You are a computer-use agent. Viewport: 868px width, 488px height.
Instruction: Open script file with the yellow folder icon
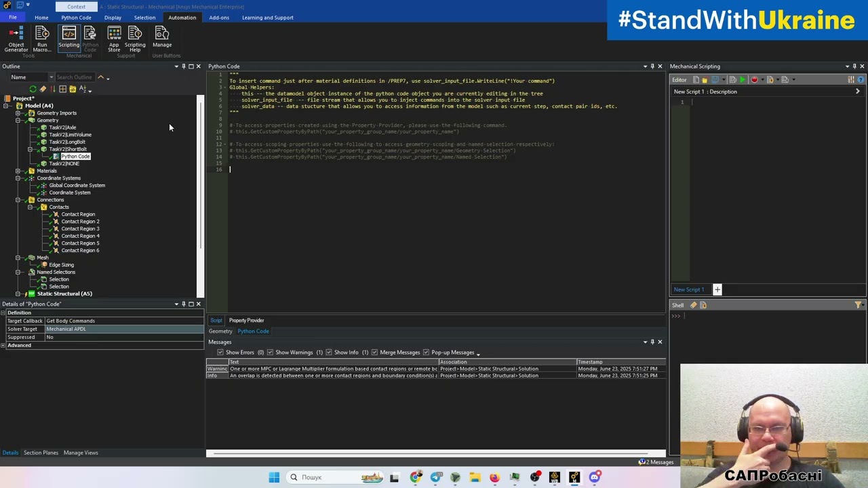click(705, 80)
